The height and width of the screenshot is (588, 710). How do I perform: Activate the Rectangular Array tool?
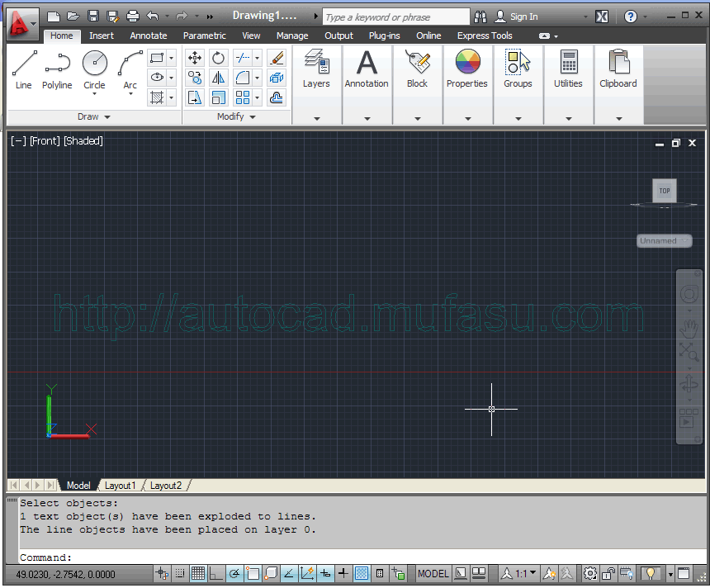coord(243,97)
